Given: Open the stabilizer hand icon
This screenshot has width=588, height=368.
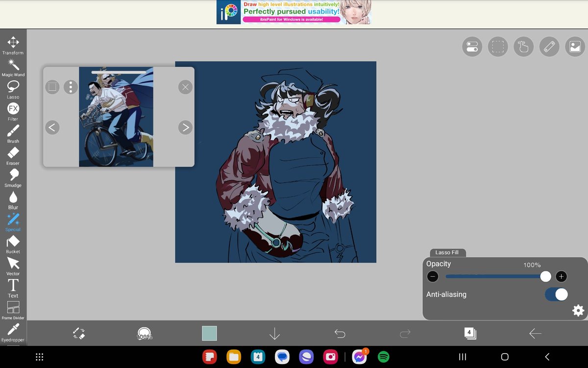Looking at the screenshot, I should pos(523,47).
